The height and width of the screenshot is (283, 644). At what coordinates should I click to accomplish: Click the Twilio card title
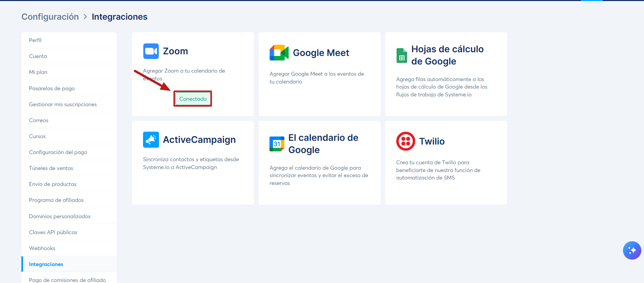coord(432,141)
